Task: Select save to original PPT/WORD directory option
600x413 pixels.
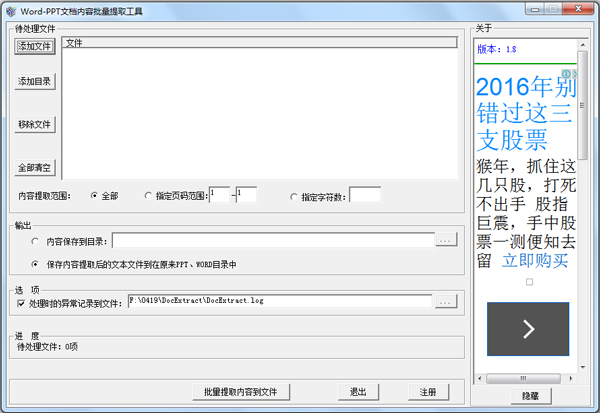Action: point(35,264)
